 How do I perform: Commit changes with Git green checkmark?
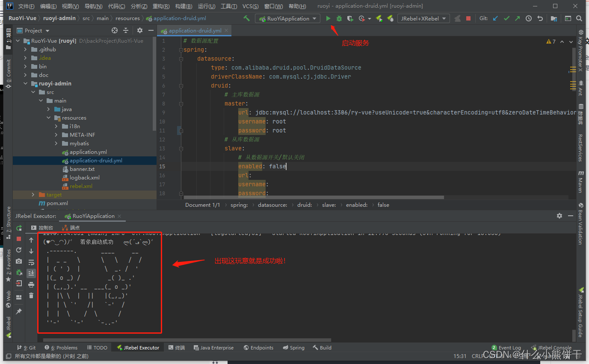click(x=507, y=18)
